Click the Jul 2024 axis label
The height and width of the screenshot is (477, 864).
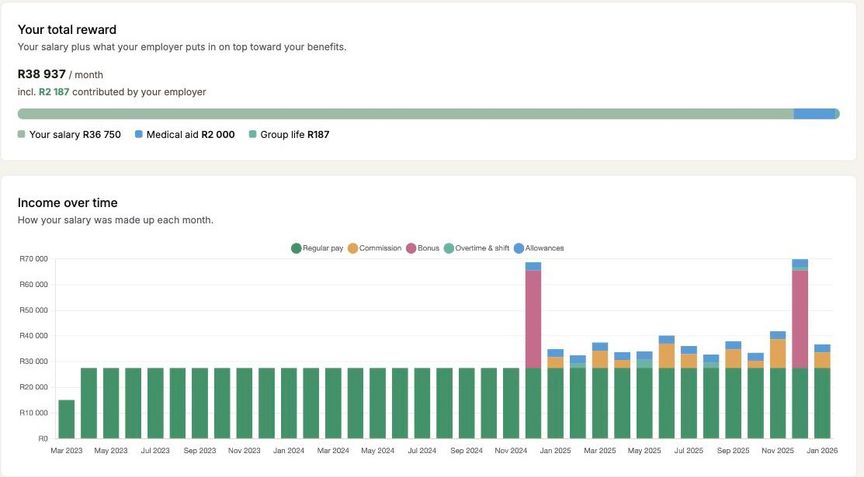pos(422,451)
